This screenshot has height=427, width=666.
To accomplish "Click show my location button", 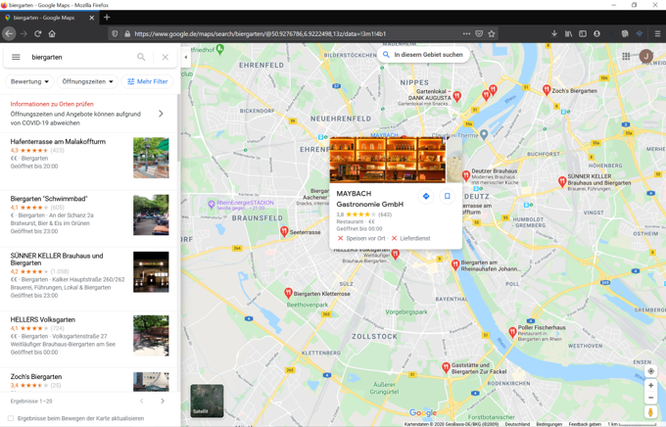I will pos(651,371).
